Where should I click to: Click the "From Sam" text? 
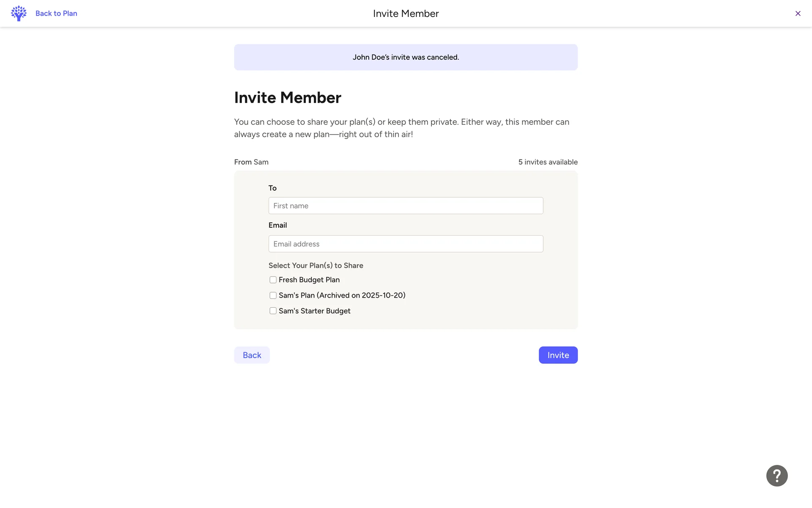click(x=251, y=162)
